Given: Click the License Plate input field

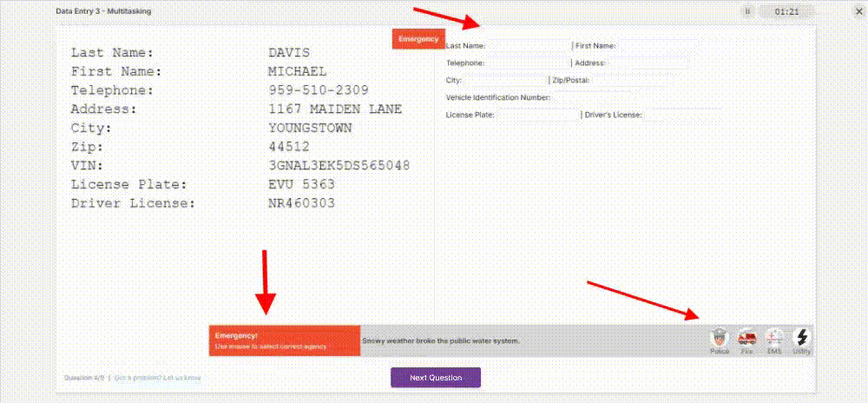Looking at the screenshot, I should [x=536, y=115].
